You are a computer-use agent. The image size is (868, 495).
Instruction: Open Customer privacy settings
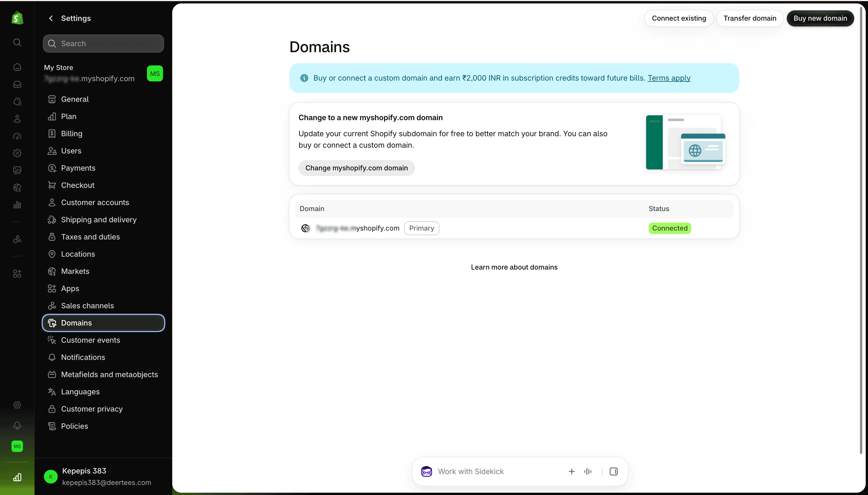click(103, 409)
